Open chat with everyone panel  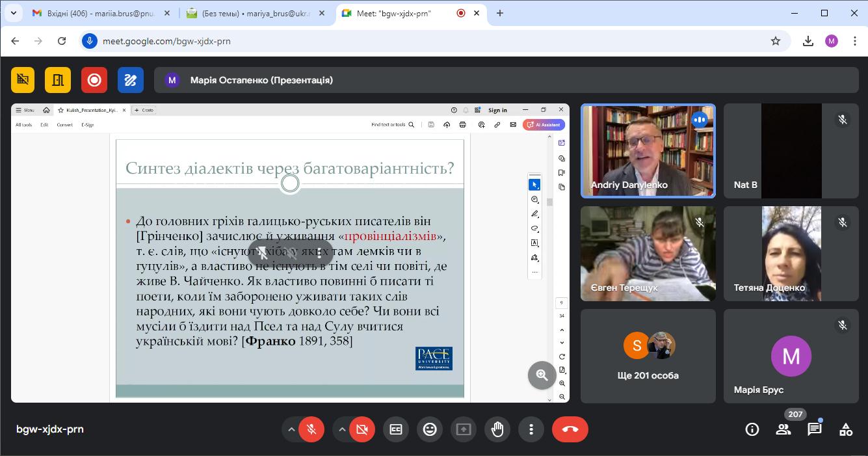tap(814, 429)
